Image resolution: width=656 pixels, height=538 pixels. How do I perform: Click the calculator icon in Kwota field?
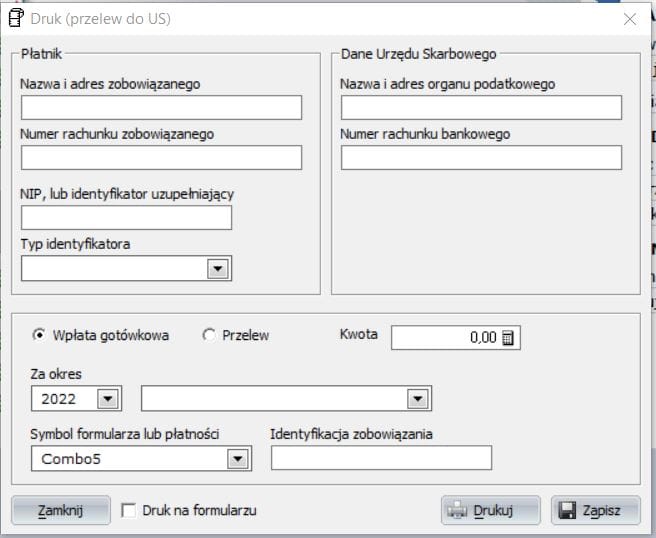click(508, 338)
